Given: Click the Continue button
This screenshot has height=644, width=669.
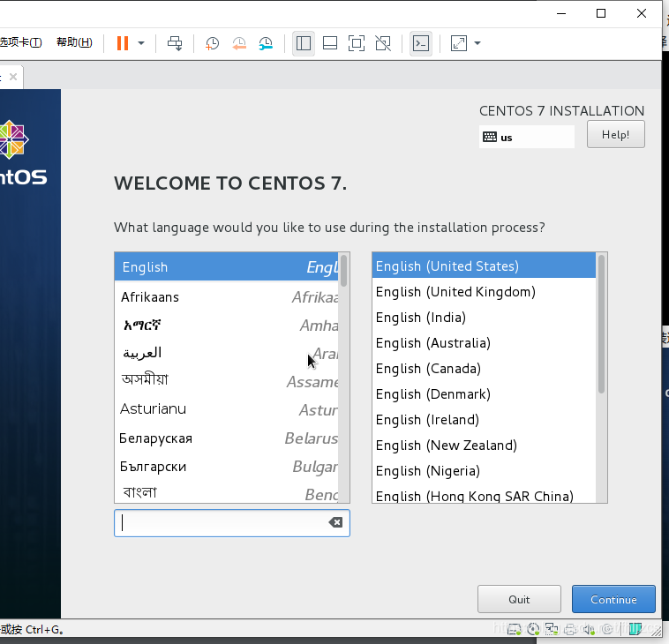Looking at the screenshot, I should pyautogui.click(x=613, y=599).
